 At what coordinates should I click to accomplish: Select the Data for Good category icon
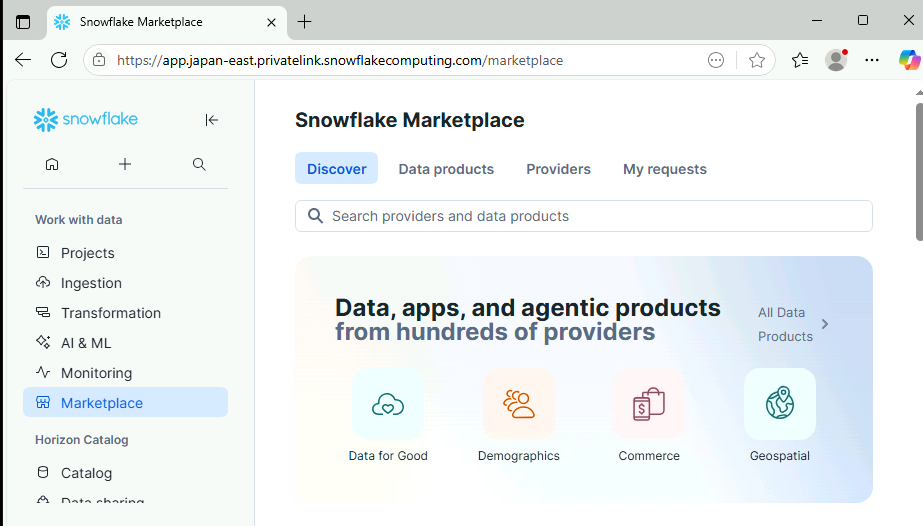click(x=388, y=404)
